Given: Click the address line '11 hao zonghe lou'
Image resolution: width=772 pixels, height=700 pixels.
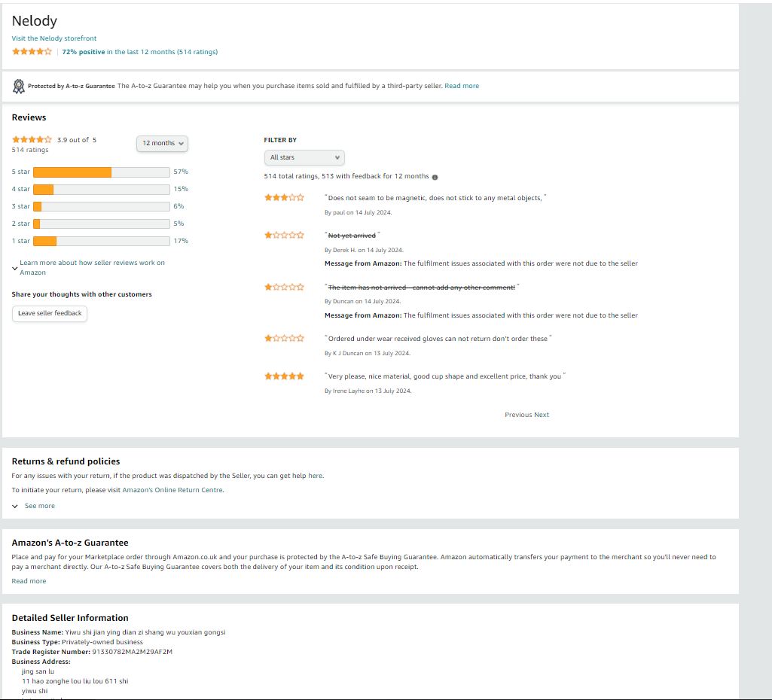Looking at the screenshot, I should 75,681.
